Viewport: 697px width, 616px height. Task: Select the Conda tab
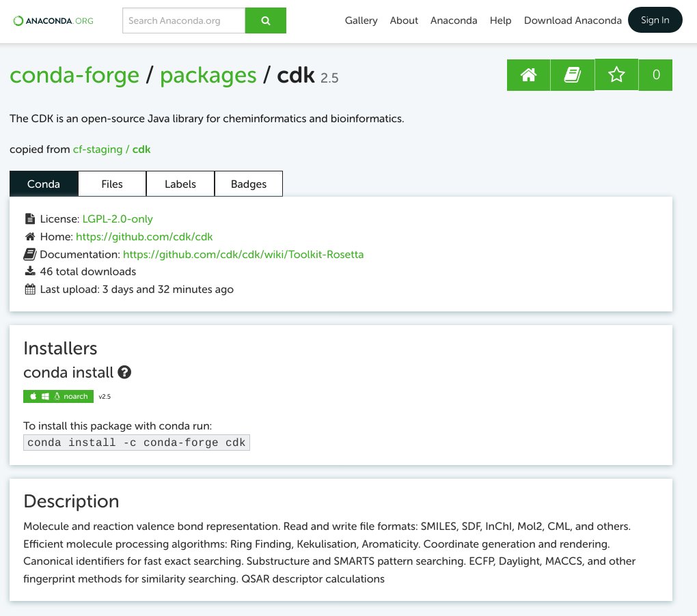tap(44, 184)
